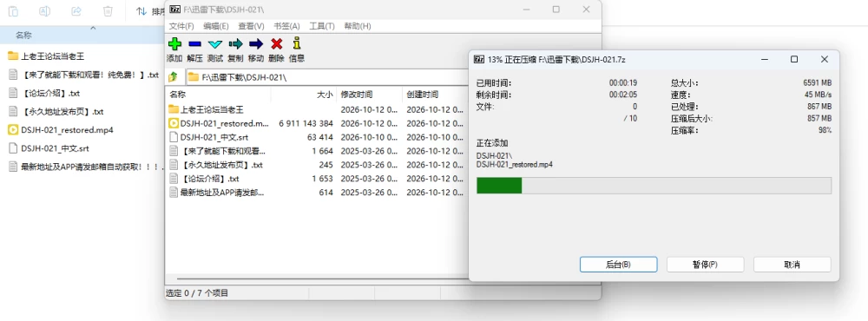Click Explorer delete trash icon
Image resolution: width=868 pixels, height=321 pixels.
(x=108, y=11)
